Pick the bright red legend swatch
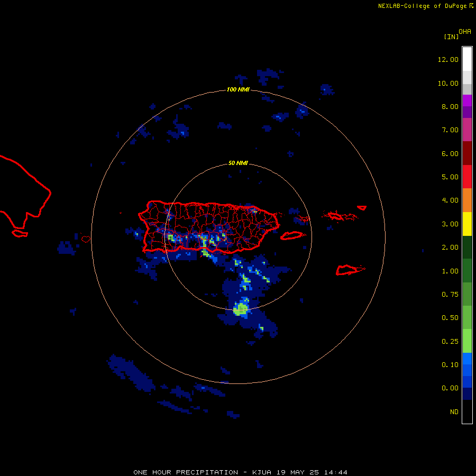Screen dimensions: 476x476 (x=467, y=177)
